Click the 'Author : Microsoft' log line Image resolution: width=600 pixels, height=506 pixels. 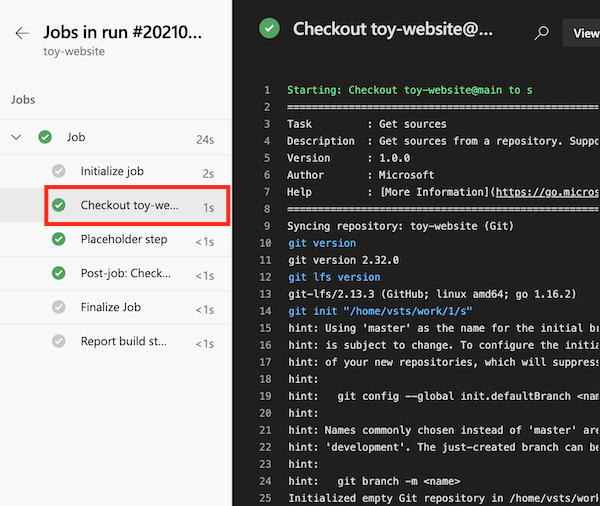[x=360, y=175]
